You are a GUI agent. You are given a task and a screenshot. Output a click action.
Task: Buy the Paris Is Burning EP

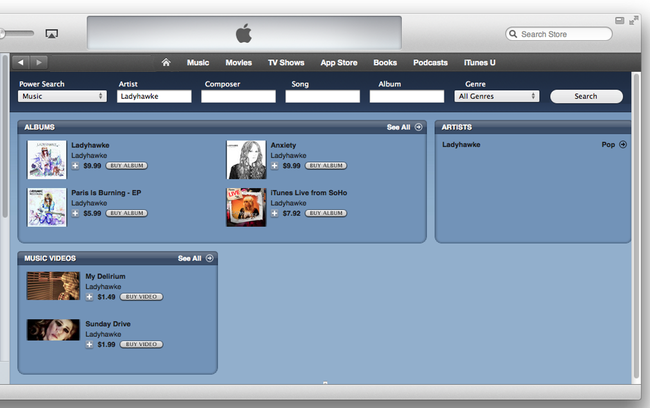[x=127, y=214]
